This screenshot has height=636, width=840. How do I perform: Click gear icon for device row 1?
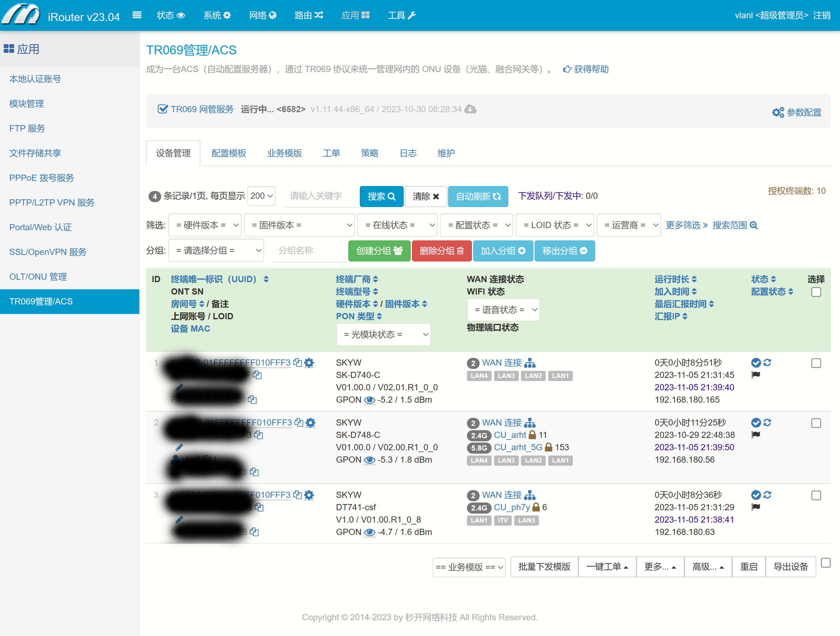pyautogui.click(x=309, y=363)
